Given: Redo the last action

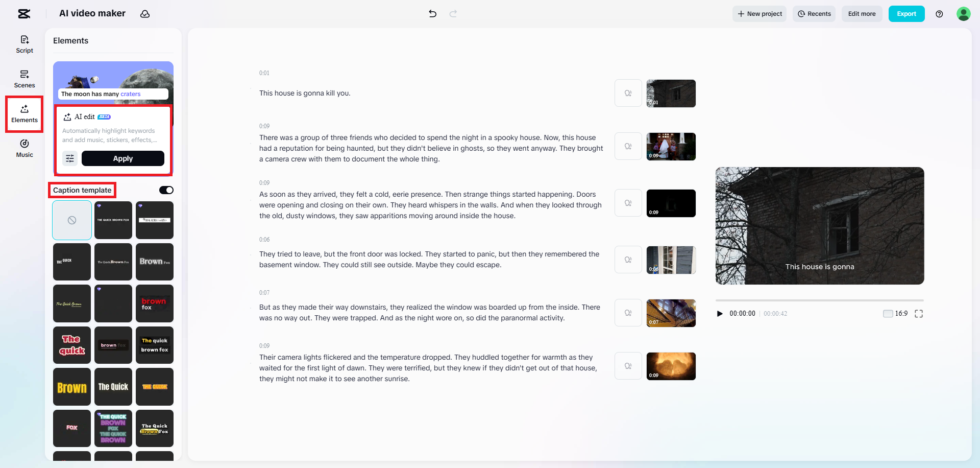Looking at the screenshot, I should pos(453,14).
